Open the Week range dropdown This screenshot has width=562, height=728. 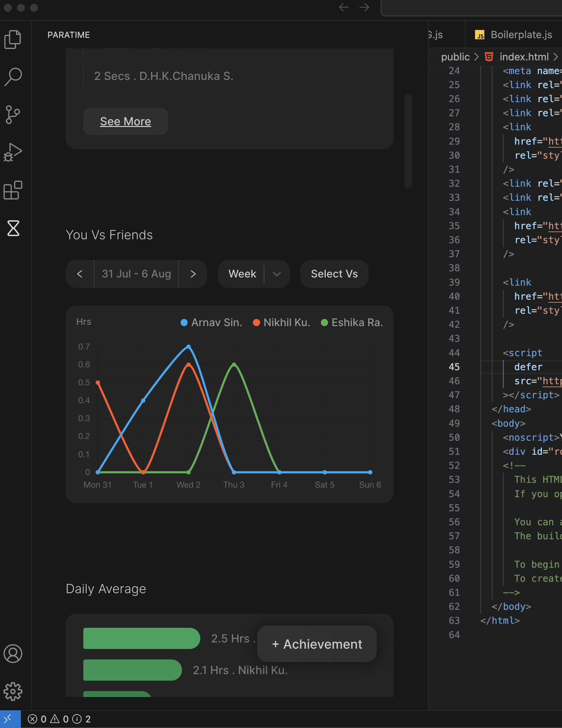pos(254,274)
